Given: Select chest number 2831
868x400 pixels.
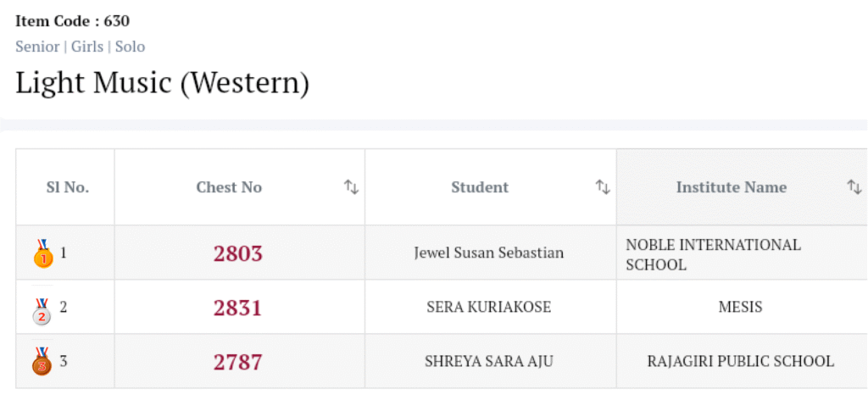Looking at the screenshot, I should [x=237, y=308].
